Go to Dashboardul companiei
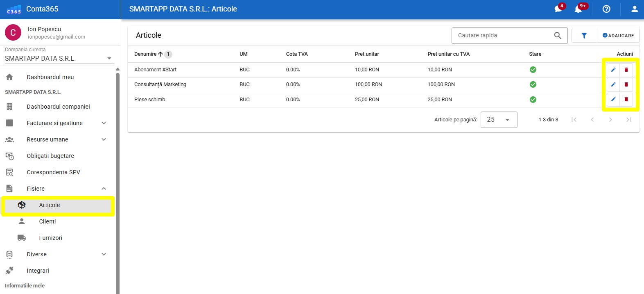Image resolution: width=644 pixels, height=294 pixels. coord(58,107)
